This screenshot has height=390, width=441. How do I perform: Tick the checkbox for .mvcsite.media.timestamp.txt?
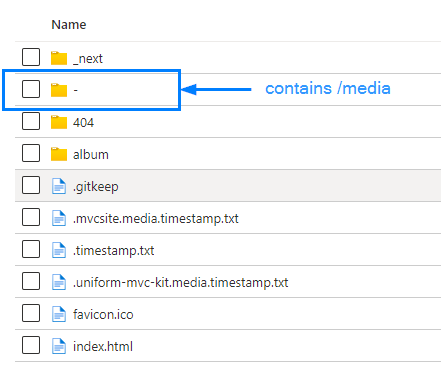coord(31,217)
